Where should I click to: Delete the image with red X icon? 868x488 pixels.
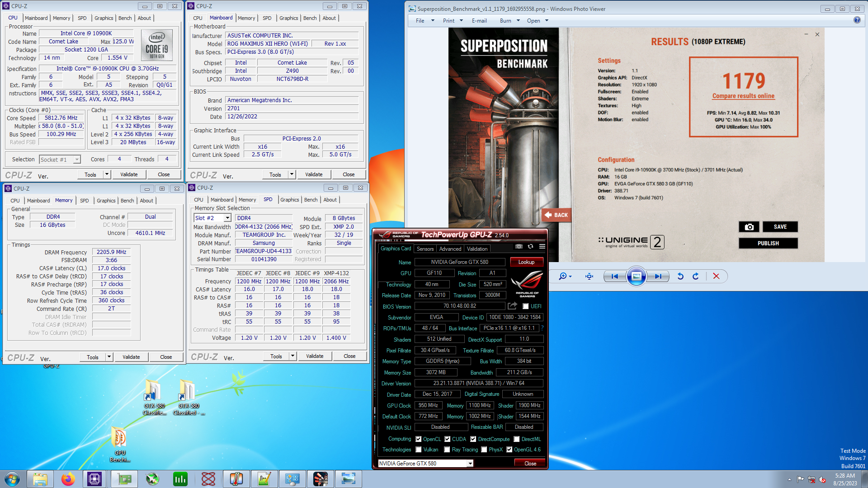[x=716, y=276]
